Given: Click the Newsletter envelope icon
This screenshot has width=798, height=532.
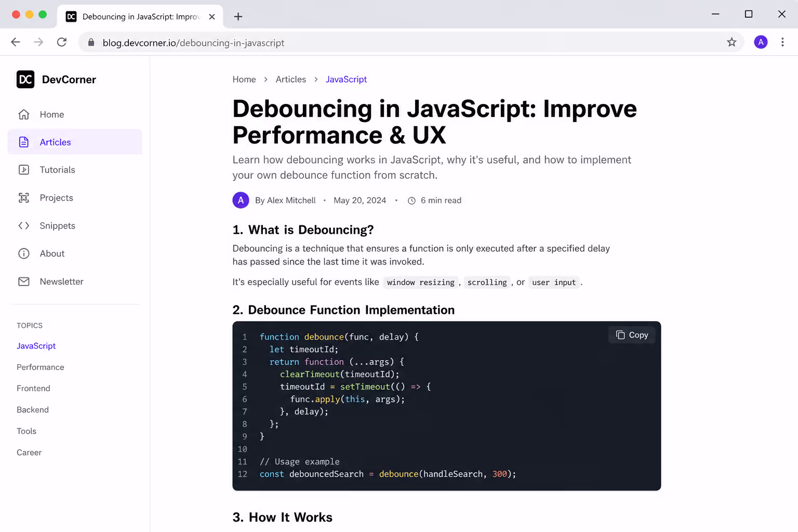Looking at the screenshot, I should tap(24, 282).
